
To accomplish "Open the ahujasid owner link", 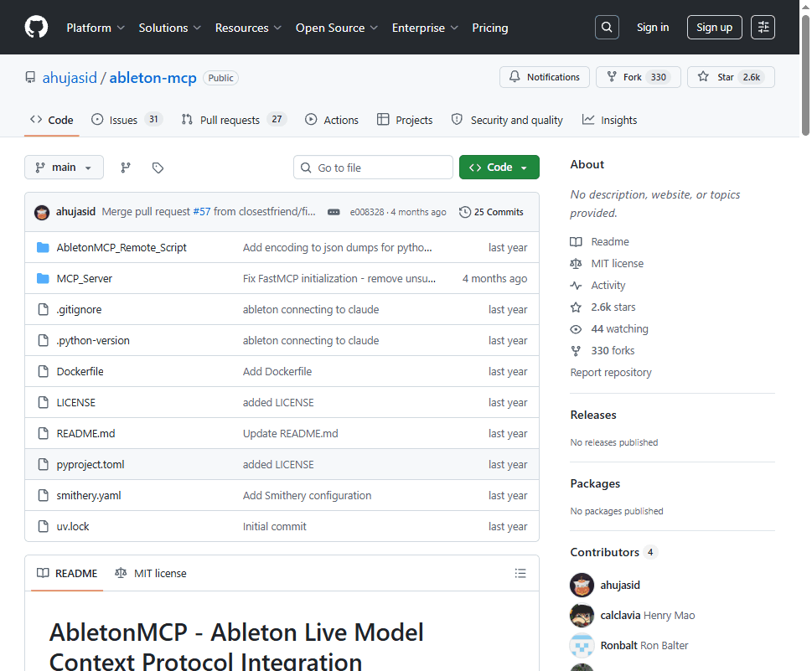I will pos(70,78).
